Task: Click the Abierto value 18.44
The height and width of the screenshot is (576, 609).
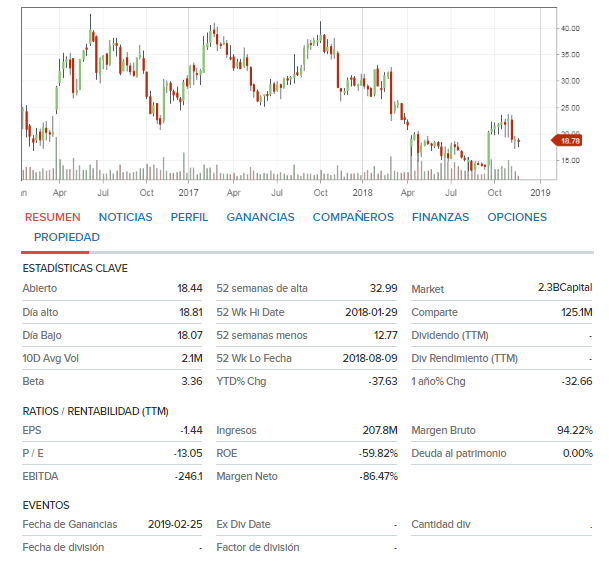Action: pyautogui.click(x=190, y=288)
